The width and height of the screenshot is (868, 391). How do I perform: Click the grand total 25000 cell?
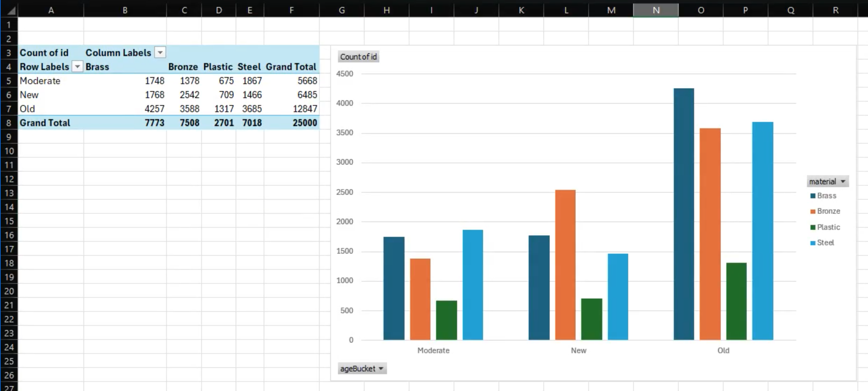point(292,123)
